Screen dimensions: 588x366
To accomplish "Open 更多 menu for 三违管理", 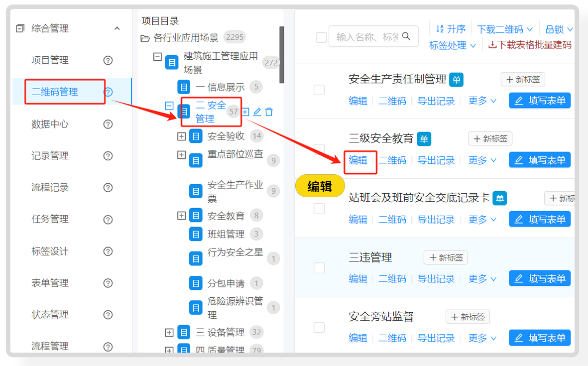I will tap(482, 279).
